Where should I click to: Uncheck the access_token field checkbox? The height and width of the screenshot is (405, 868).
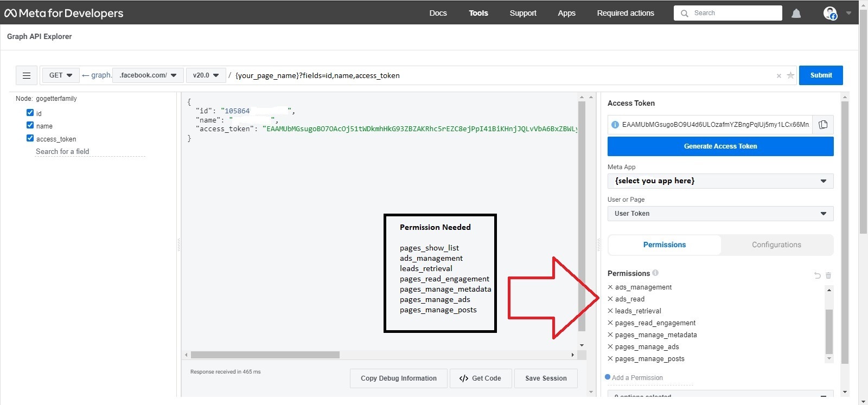click(x=30, y=138)
